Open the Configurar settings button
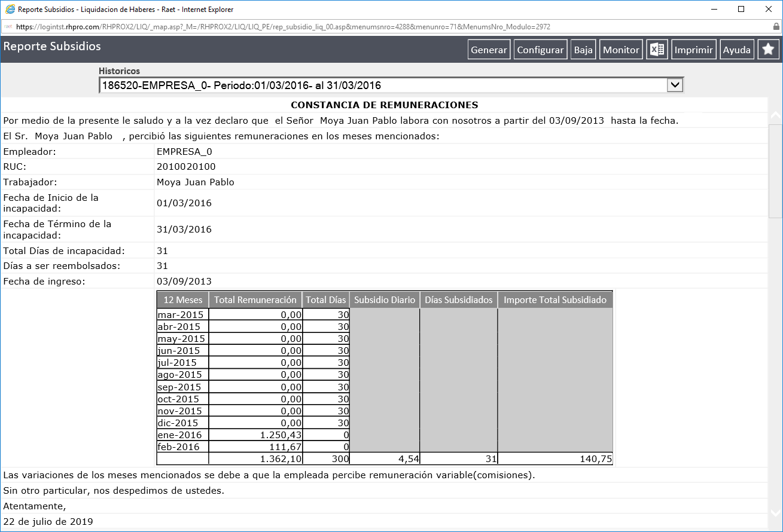 pyautogui.click(x=540, y=50)
